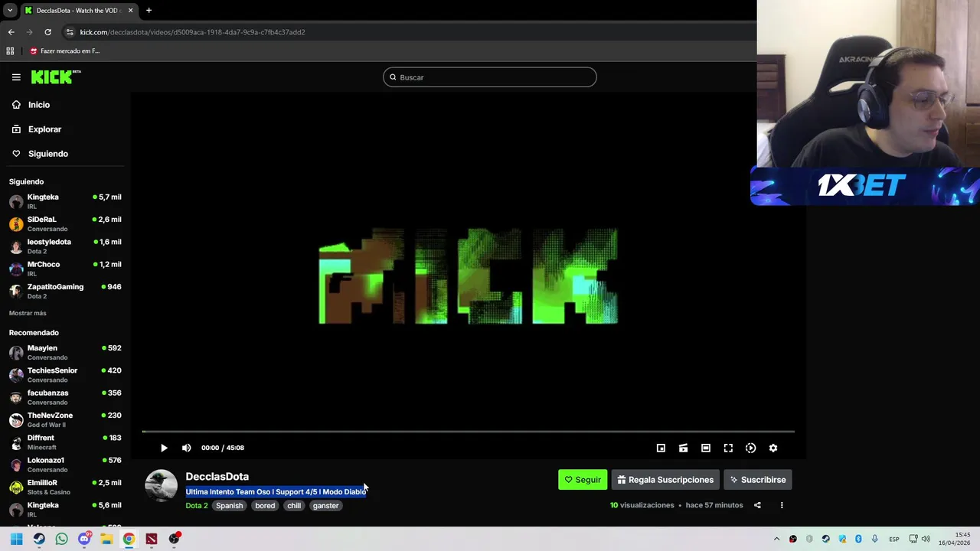Open Chrome tab search dropdown
The image size is (980, 551).
10,11
